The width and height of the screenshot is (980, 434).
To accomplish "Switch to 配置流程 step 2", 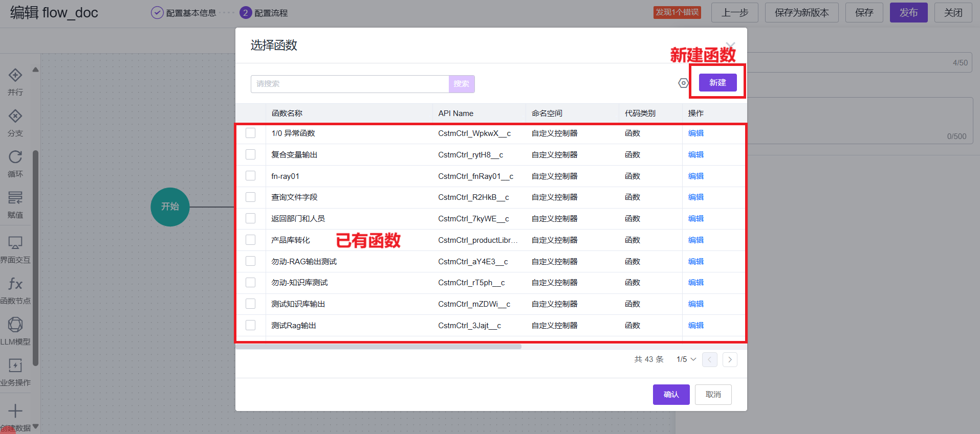I will pyautogui.click(x=264, y=13).
